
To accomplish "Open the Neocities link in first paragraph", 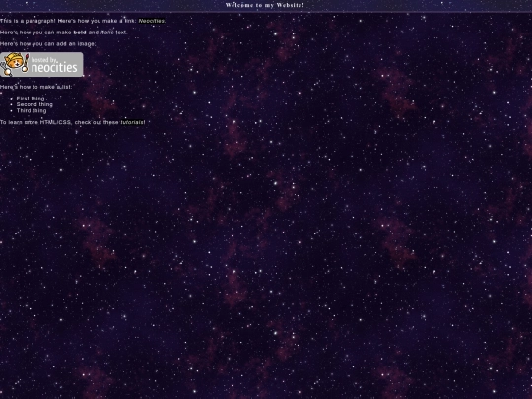I will coord(152,21).
